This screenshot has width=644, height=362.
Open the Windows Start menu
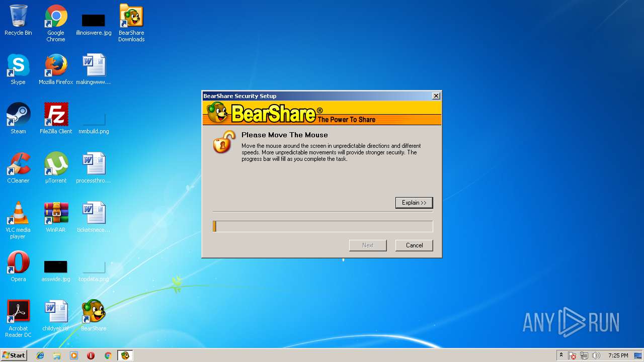tap(14, 355)
